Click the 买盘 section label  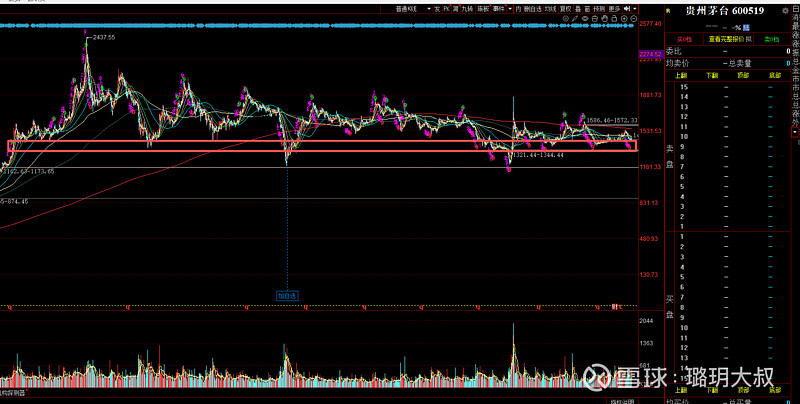(670, 307)
